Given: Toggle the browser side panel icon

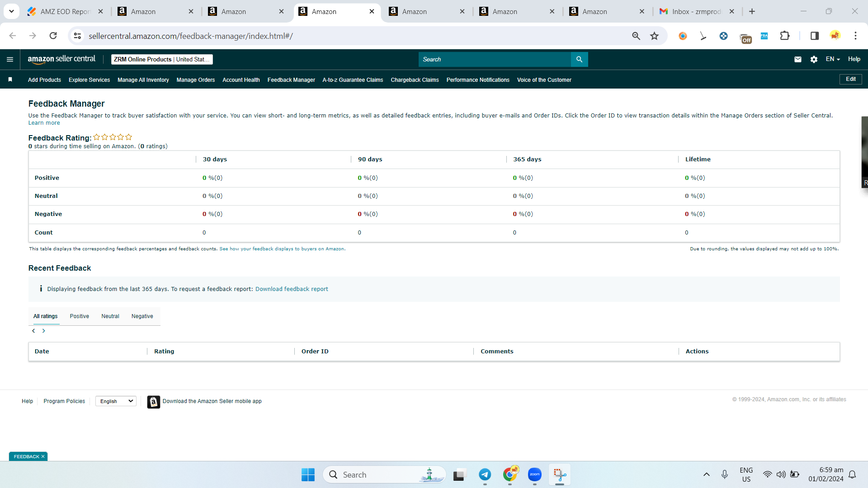Looking at the screenshot, I should 815,36.
